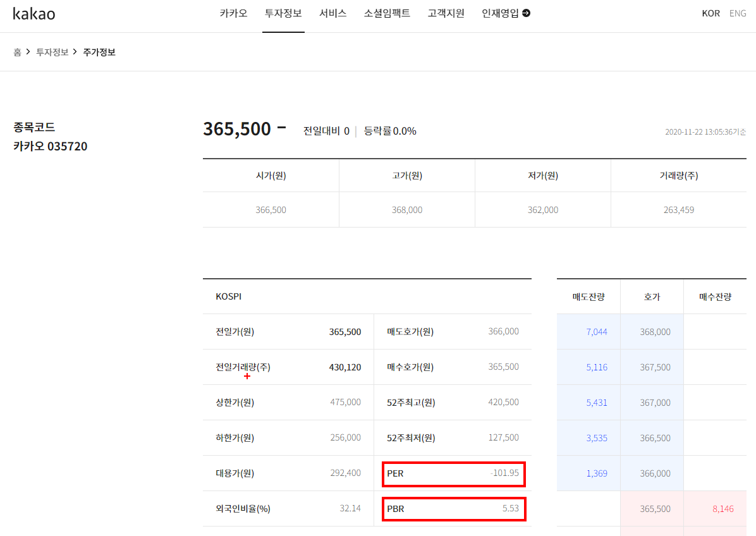
Task: Click 주가정보 breadcrumb item
Action: click(x=99, y=52)
